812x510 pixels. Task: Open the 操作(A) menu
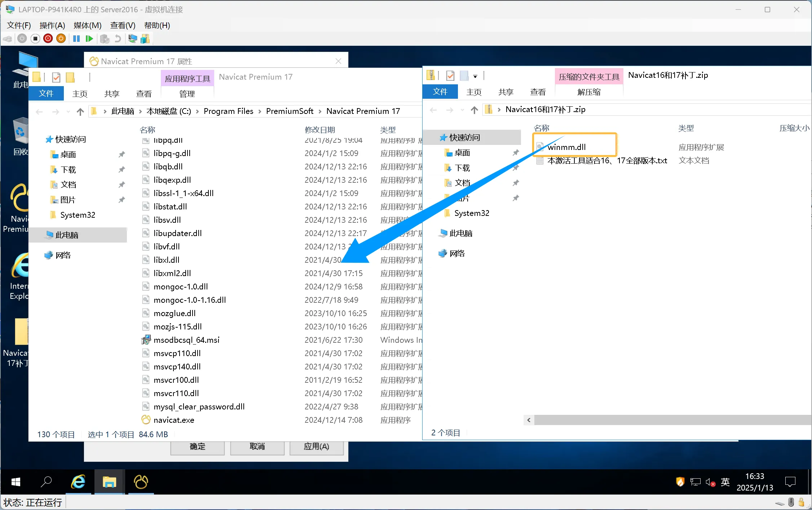(52, 25)
